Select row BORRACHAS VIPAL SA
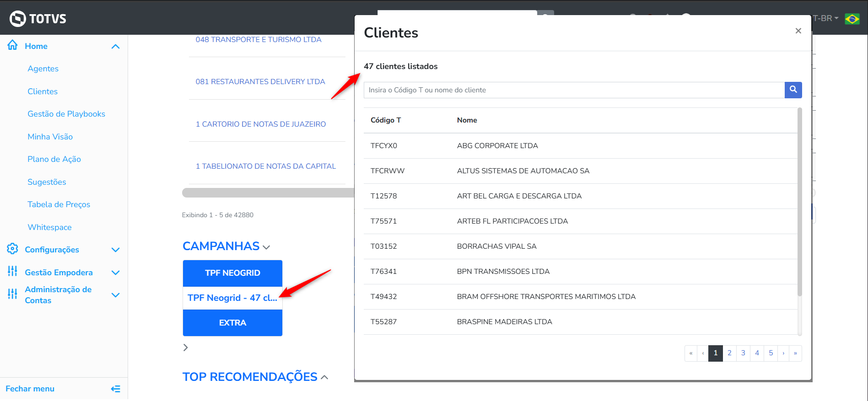This screenshot has width=868, height=401. pos(580,246)
